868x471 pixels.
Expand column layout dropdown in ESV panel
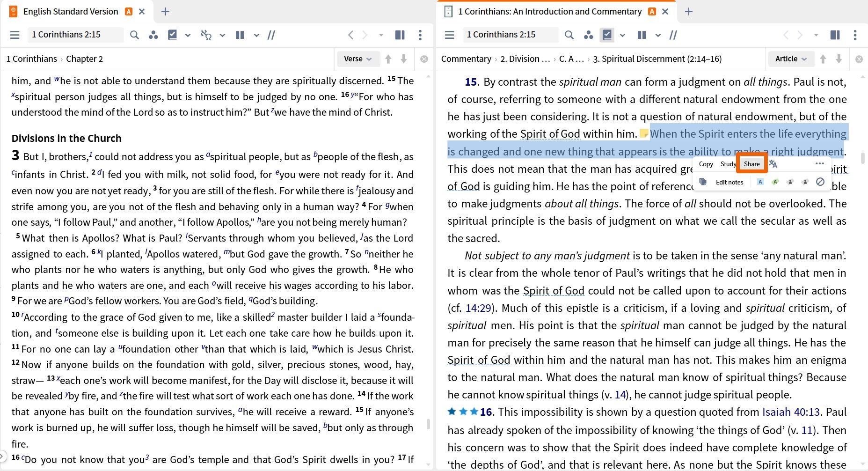pos(256,35)
